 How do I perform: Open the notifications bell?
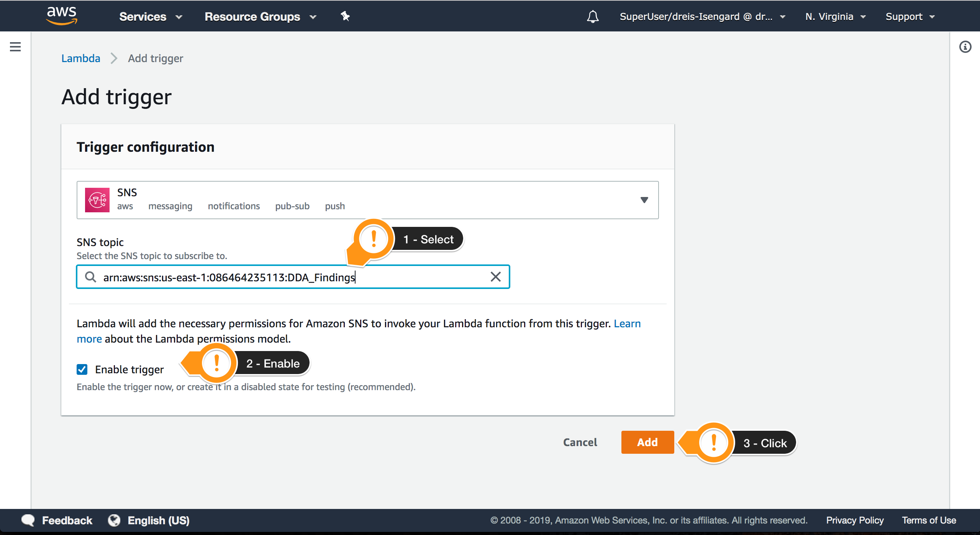[x=593, y=16]
